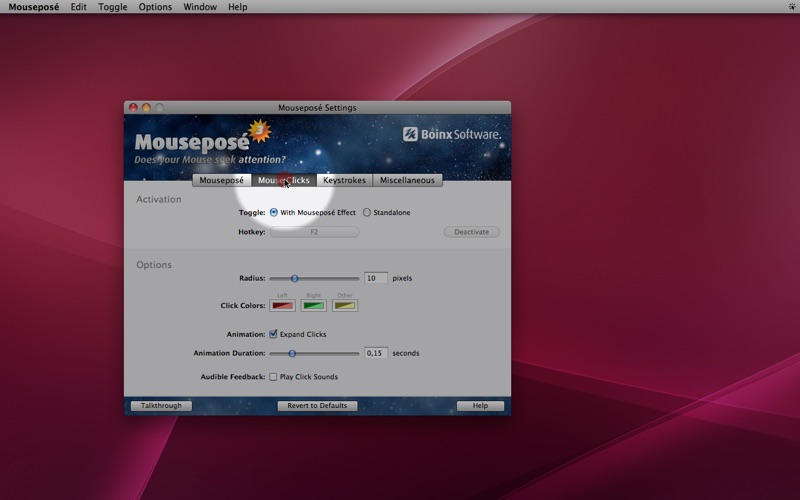Click the Boinx Software logo
This screenshot has width=800, height=500.
(x=452, y=134)
